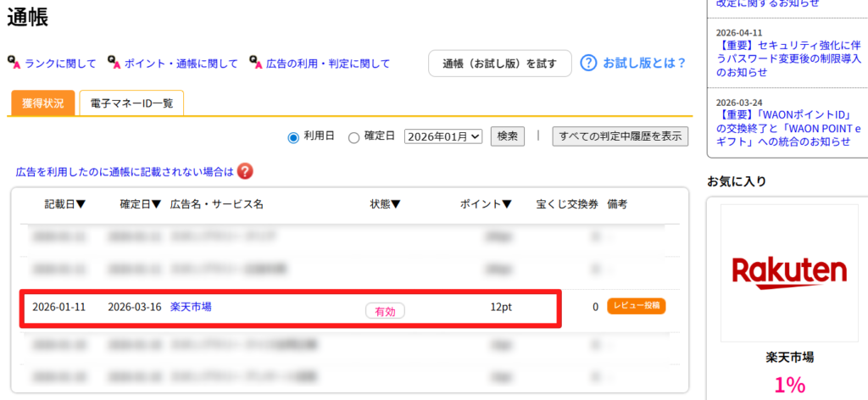The height and width of the screenshot is (400, 868).
Task: Click the 通帳 page heading
Action: [x=28, y=18]
